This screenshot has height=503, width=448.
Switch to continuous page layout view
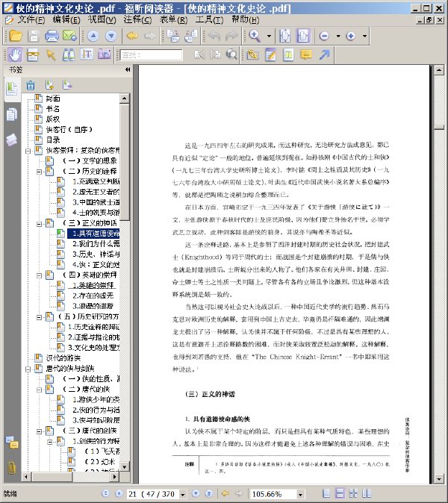coord(340,493)
